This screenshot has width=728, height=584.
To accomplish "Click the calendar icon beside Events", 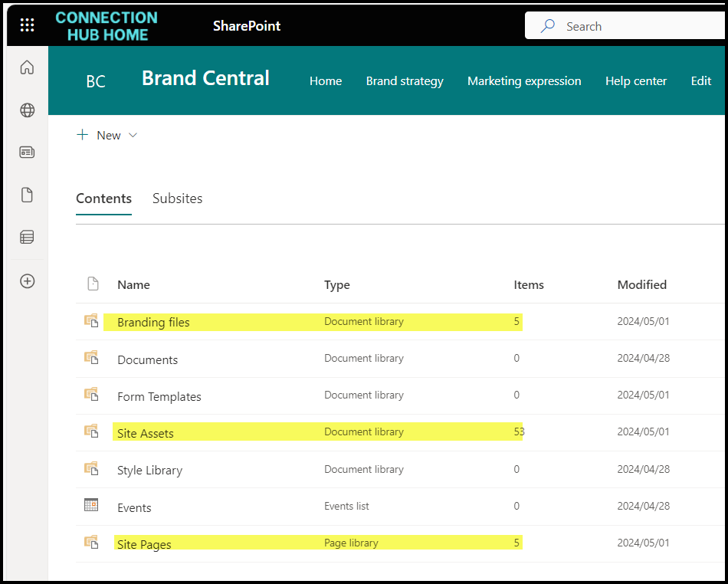I will [91, 504].
